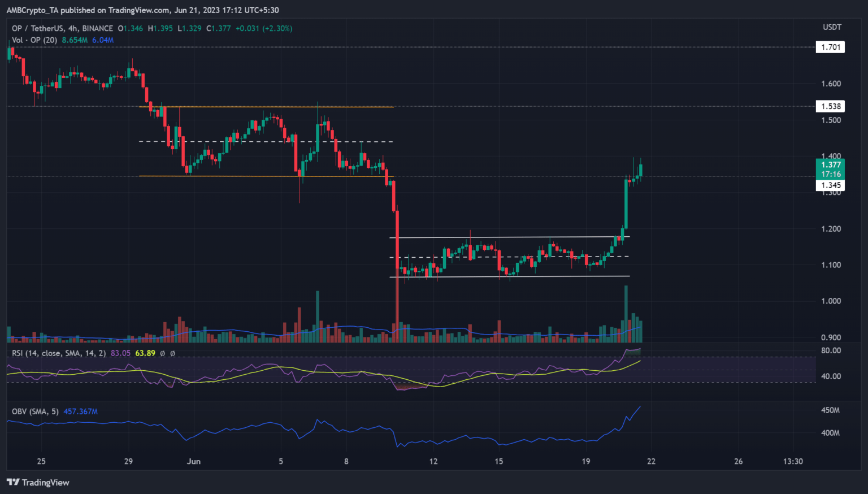Select the OBV (SMA, 5) indicator legend
868x494 pixels.
point(35,411)
